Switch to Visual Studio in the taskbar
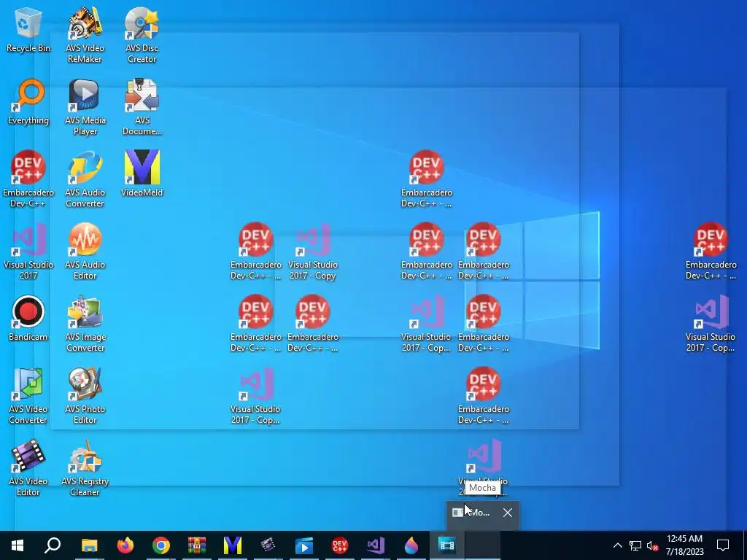The height and width of the screenshot is (560, 747). 376,545
